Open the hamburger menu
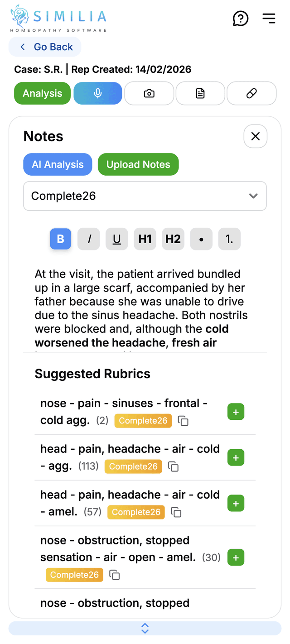This screenshot has height=644, width=290. click(x=269, y=18)
